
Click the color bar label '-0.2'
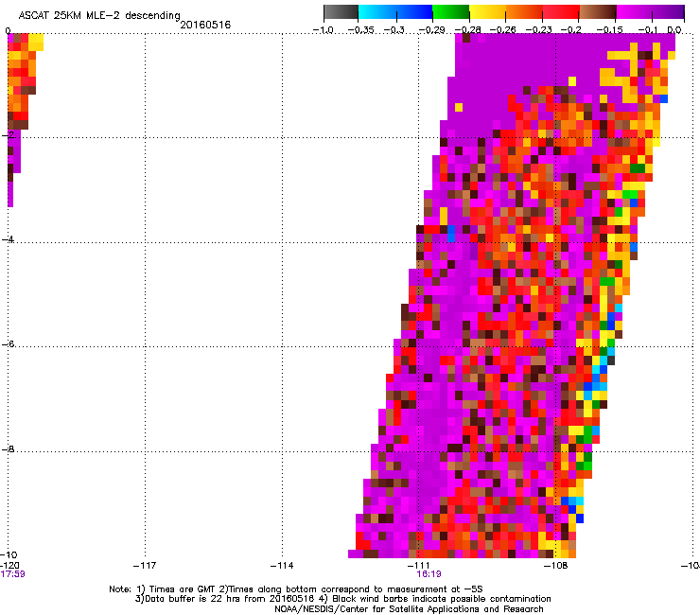[x=570, y=30]
